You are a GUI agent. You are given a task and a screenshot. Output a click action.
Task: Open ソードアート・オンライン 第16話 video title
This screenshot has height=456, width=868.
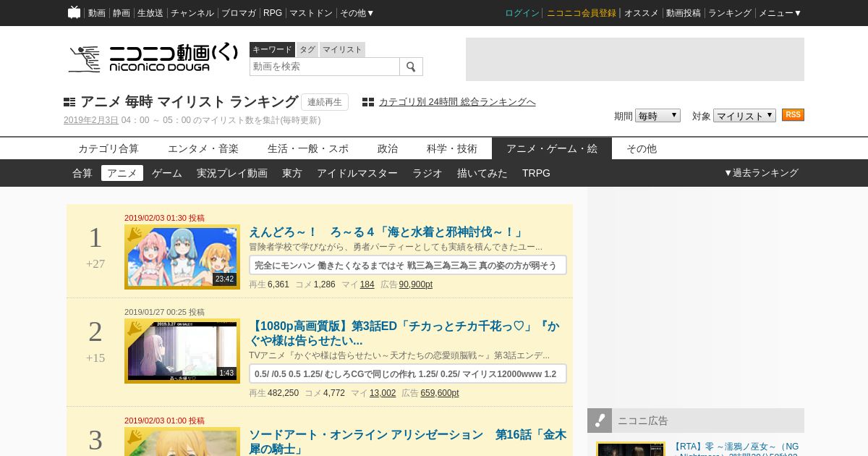tap(407, 442)
